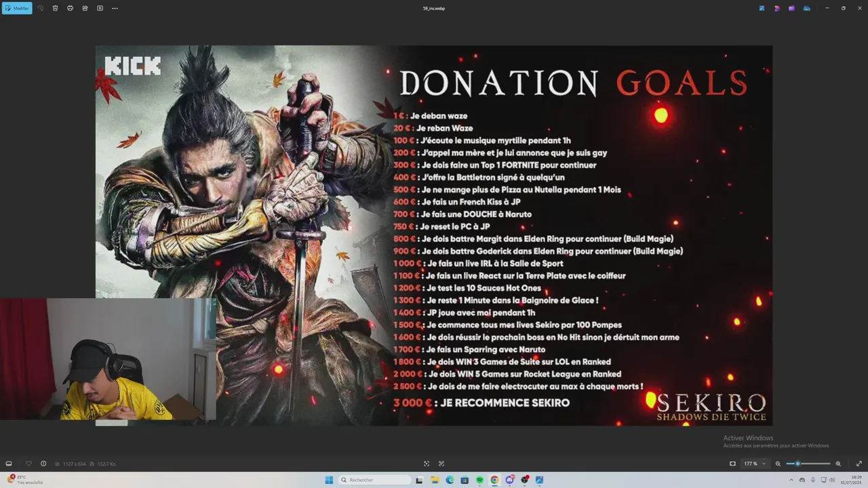The height and width of the screenshot is (488, 868).
Task: Click the zoom in magnifier icon
Action: [x=838, y=464]
